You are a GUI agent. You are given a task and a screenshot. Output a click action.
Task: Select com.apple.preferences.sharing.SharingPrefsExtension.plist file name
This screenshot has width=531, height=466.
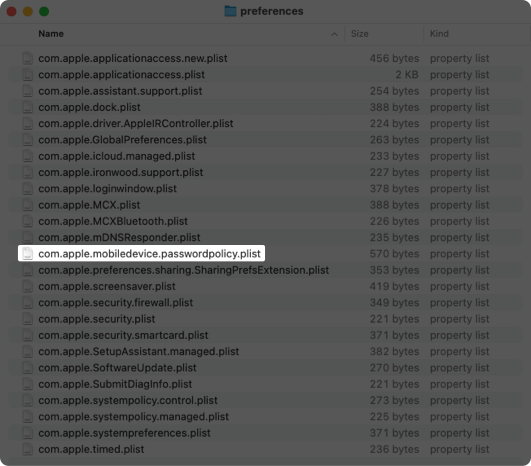coord(184,270)
